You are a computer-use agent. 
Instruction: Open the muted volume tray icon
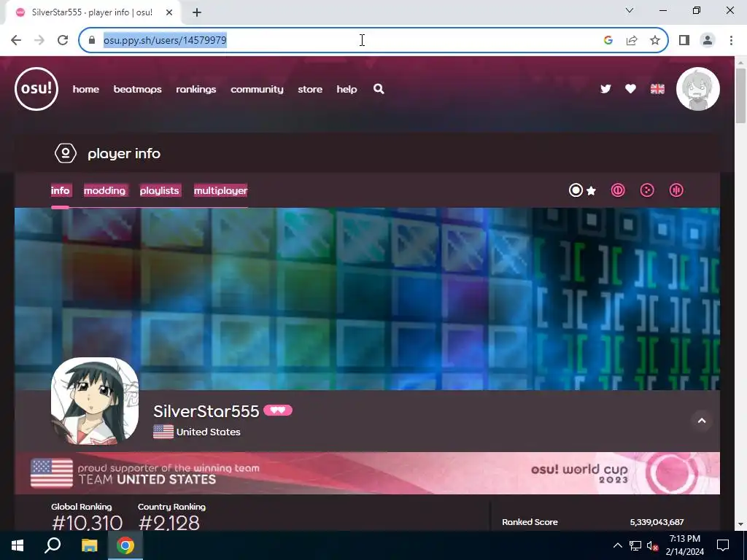(x=652, y=545)
